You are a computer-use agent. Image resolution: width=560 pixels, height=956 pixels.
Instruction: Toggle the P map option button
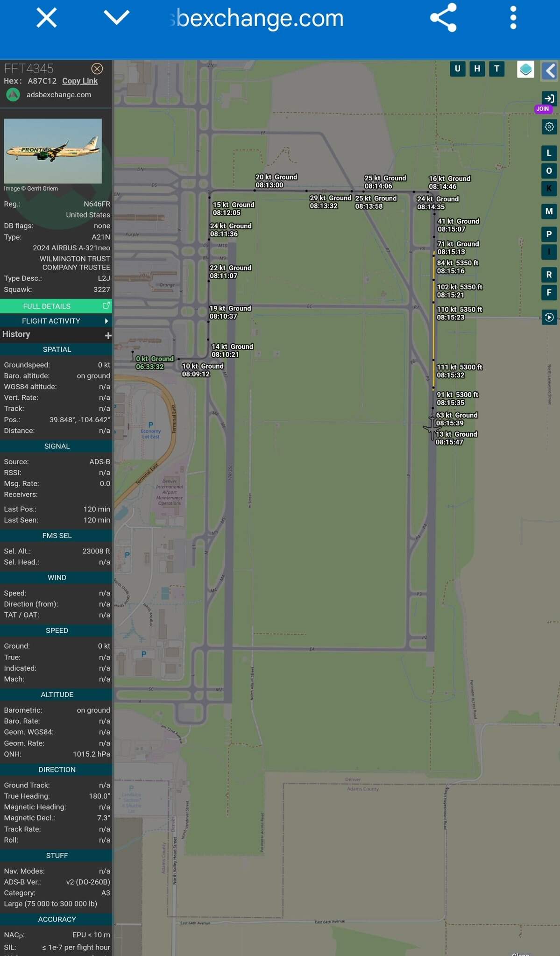click(549, 234)
